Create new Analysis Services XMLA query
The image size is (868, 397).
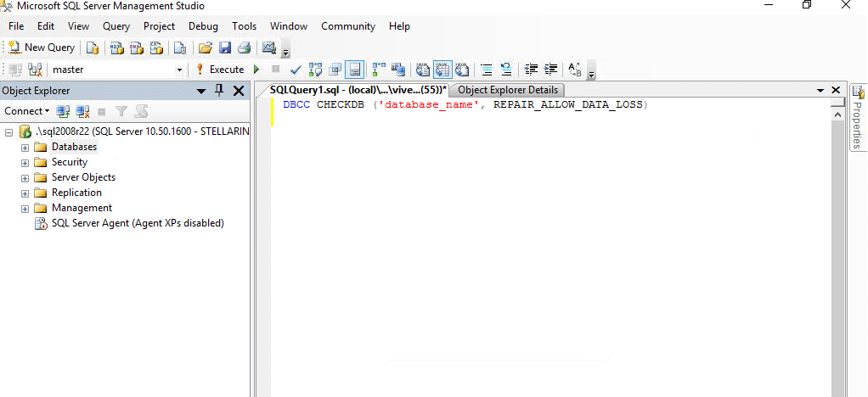click(x=156, y=48)
